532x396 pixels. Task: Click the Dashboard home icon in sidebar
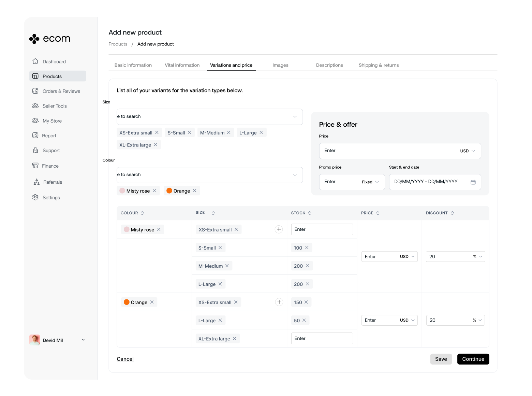pyautogui.click(x=35, y=61)
